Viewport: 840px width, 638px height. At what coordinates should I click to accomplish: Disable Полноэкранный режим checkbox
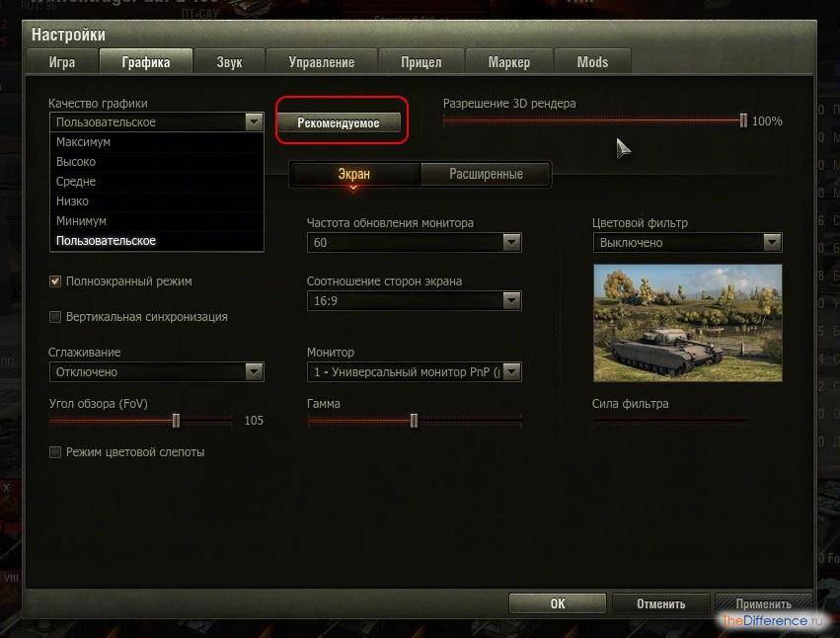pyautogui.click(x=56, y=281)
